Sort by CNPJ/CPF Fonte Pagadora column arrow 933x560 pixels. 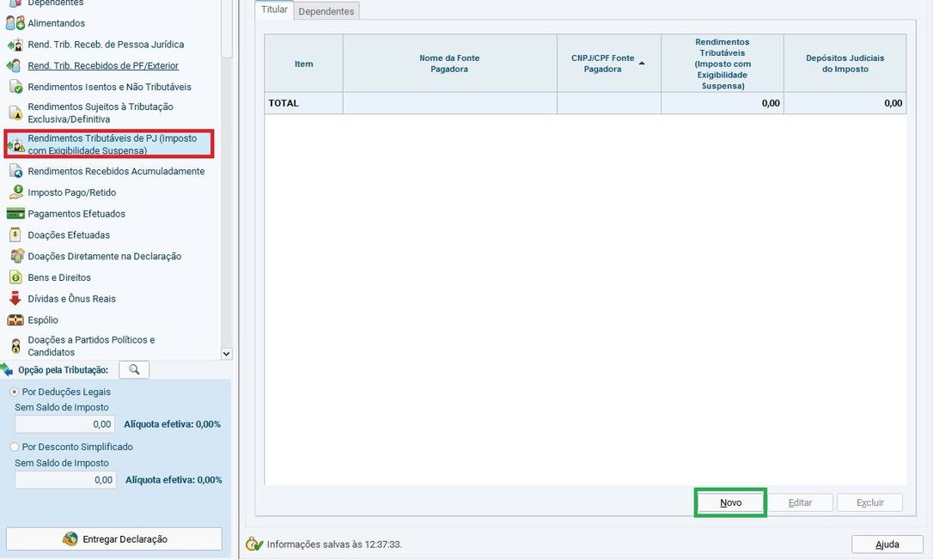pos(642,64)
